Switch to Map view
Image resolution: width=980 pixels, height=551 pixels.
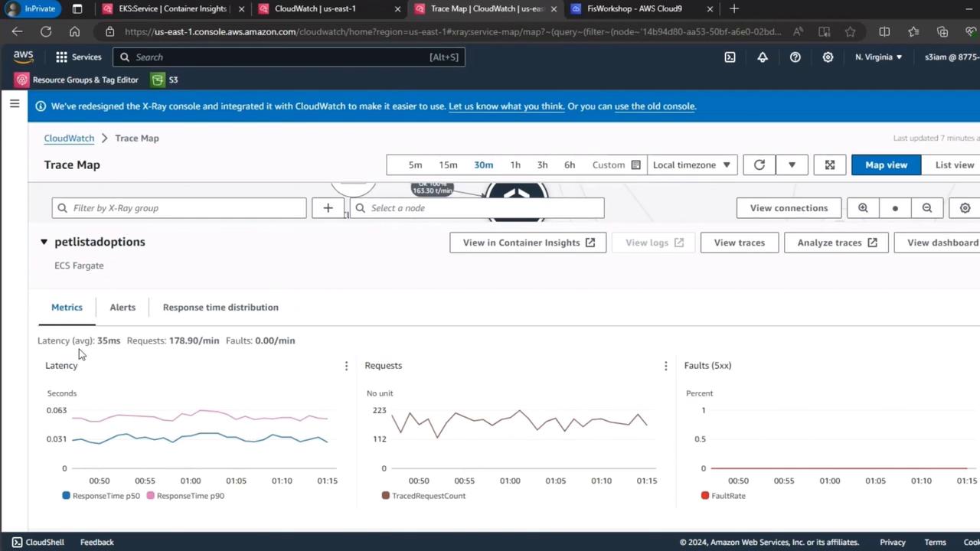click(886, 165)
